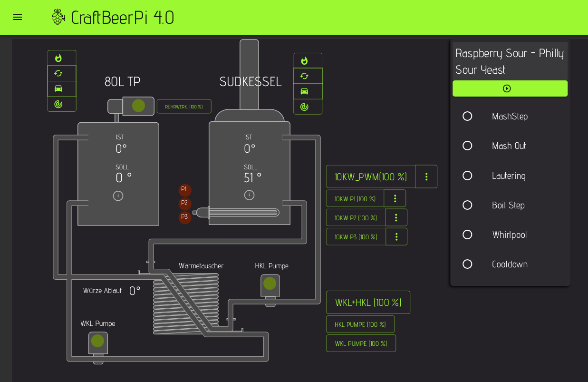Image resolution: width=588 pixels, height=382 pixels.
Task: Click target icon in 80L TP control panel
Action: pyautogui.click(x=58, y=104)
